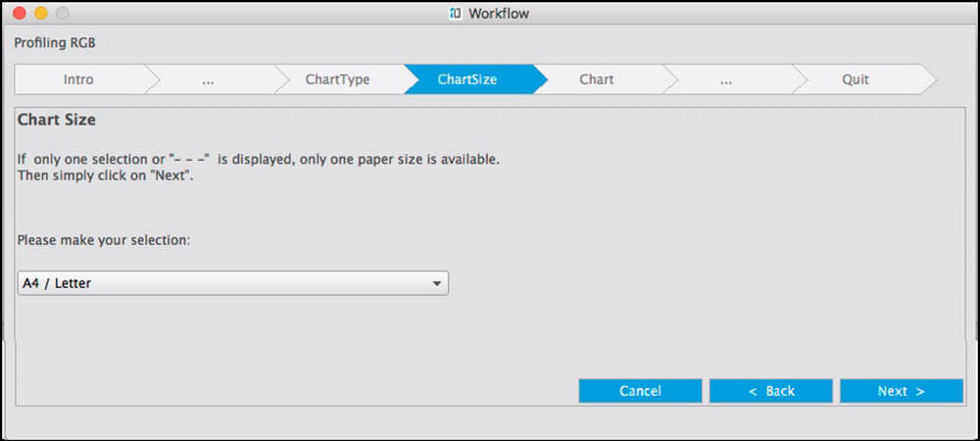Go to the Intro step
This screenshot has height=441, width=980.
(78, 79)
